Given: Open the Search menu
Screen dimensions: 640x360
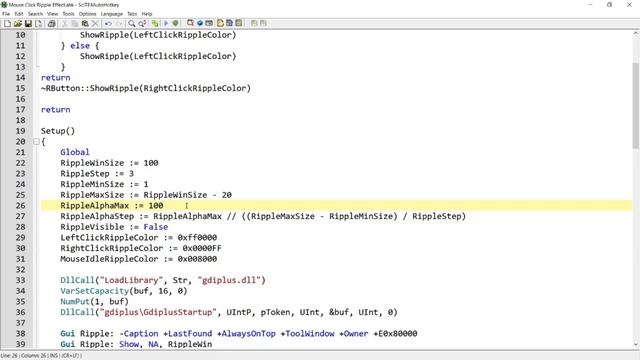Looking at the screenshot, I should [x=35, y=14].
